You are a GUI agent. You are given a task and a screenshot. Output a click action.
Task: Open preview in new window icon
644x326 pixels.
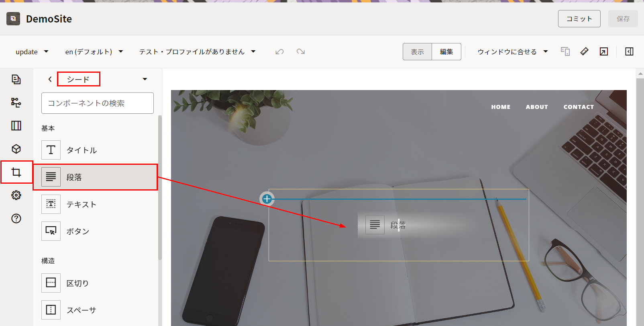[604, 51]
